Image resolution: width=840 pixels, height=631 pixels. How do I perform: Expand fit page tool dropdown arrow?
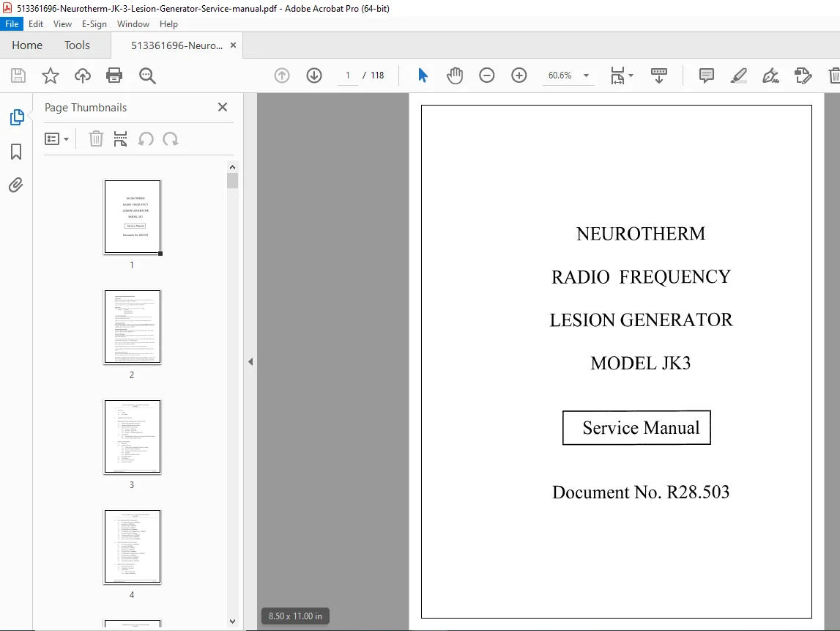pos(631,75)
